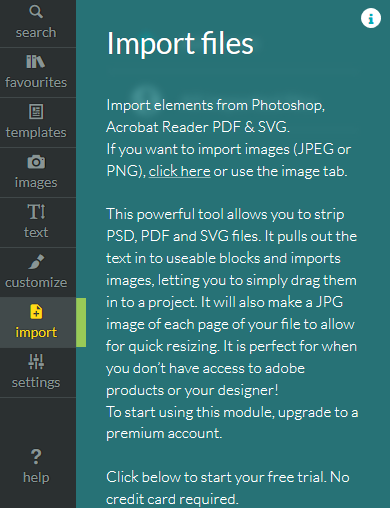The height and width of the screenshot is (508, 390).
Task: Open the customize tab label
Action: 36,283
